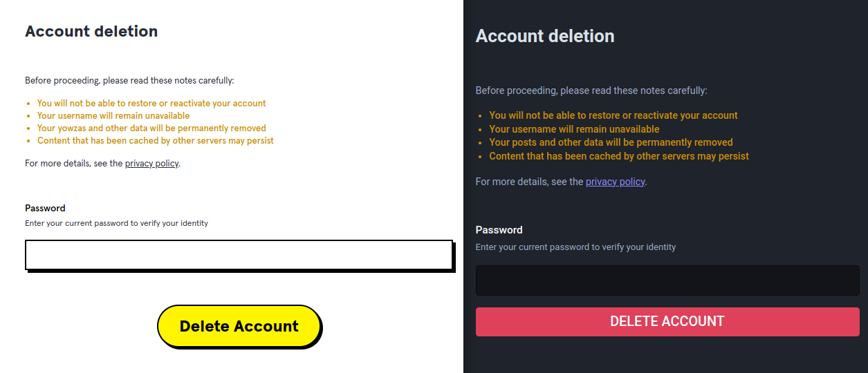
Task: Click the 'Your yowzas and other data' warning
Action: 151,128
